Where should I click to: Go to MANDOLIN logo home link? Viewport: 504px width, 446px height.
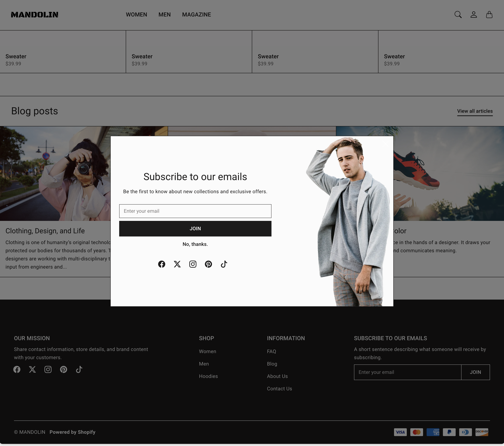point(35,15)
